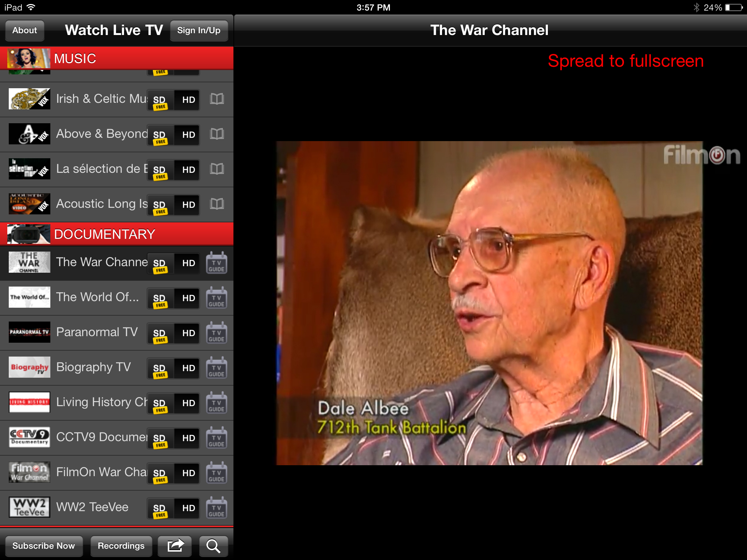Collapse the DOCUMENTARY category section

[117, 233]
